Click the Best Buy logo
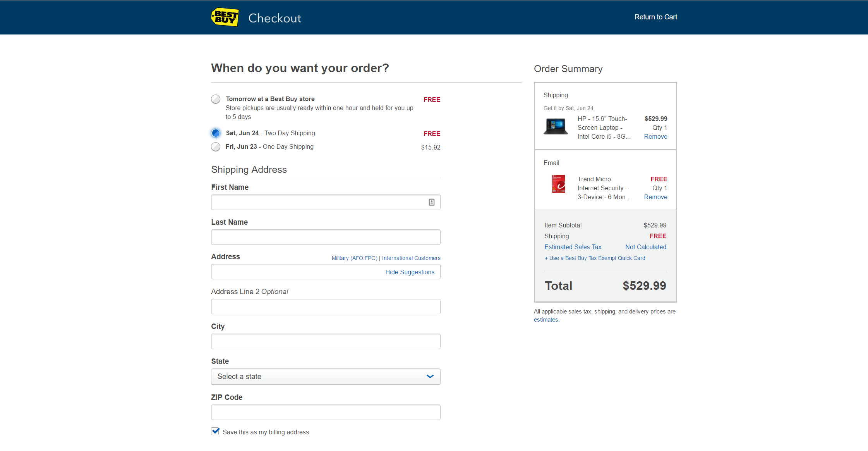868x451 pixels. [x=225, y=17]
